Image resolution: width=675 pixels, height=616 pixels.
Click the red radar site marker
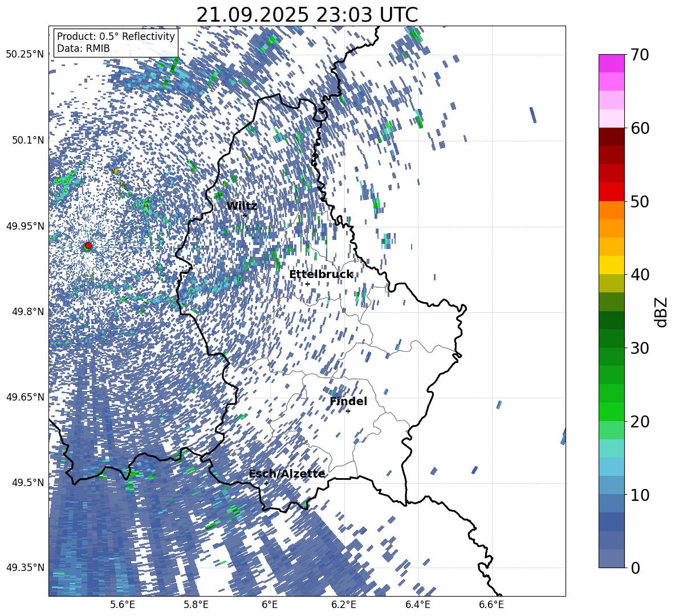[88, 245]
